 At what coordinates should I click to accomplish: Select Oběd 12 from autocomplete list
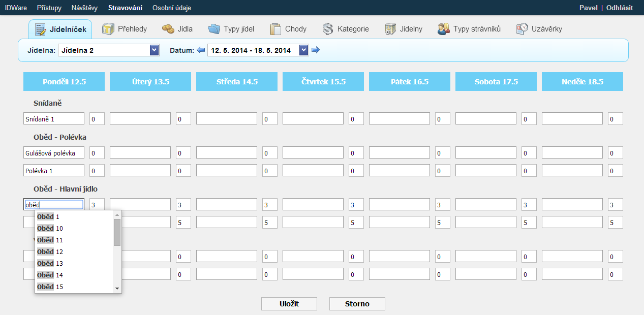tap(50, 251)
